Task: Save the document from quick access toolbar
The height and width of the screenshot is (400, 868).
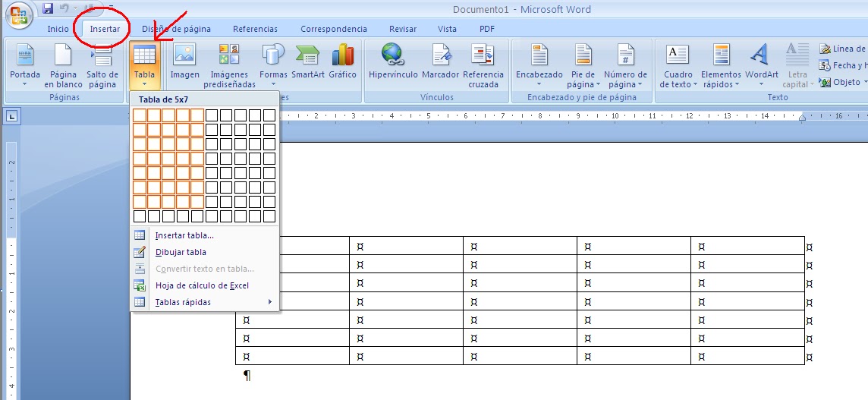Action: click(x=48, y=8)
